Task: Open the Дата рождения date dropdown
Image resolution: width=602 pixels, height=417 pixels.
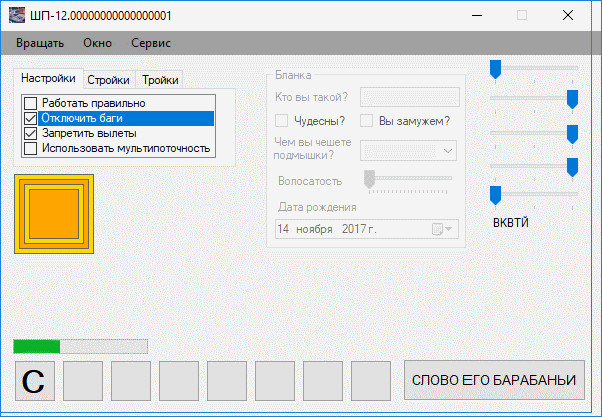Action: click(x=449, y=229)
